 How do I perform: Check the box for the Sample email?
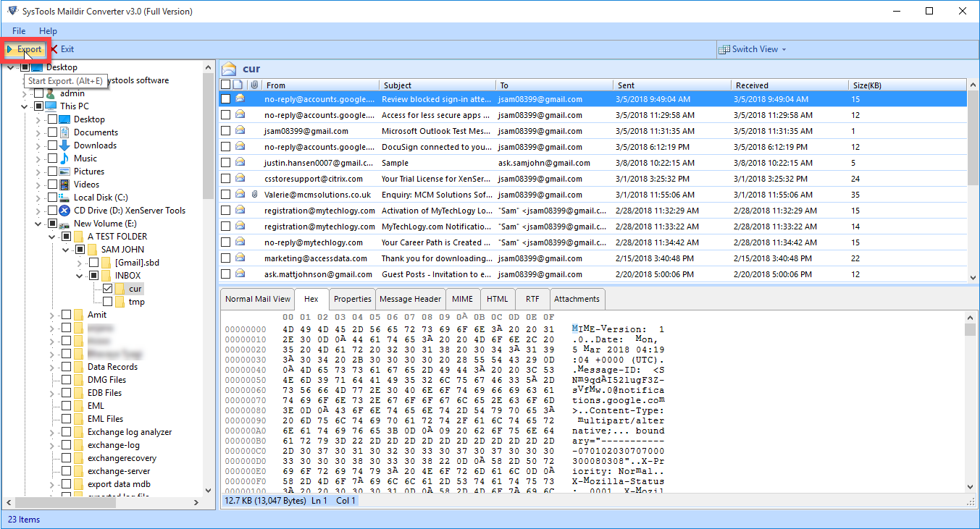pos(226,162)
